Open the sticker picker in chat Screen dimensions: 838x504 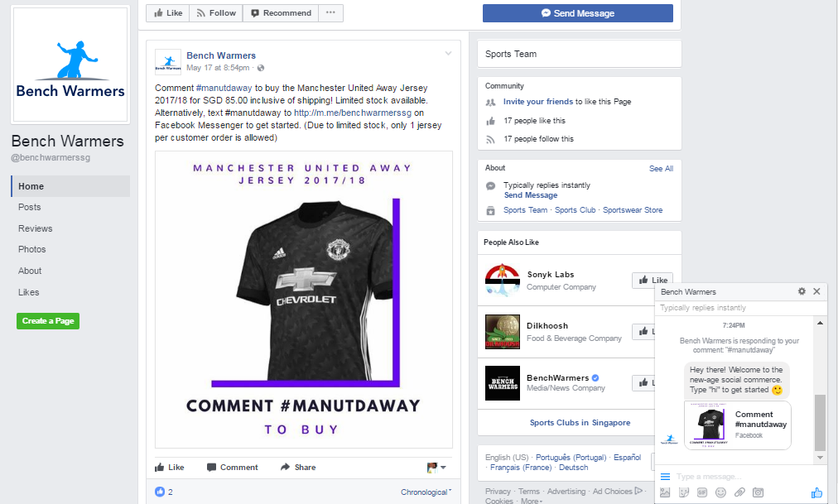click(683, 492)
